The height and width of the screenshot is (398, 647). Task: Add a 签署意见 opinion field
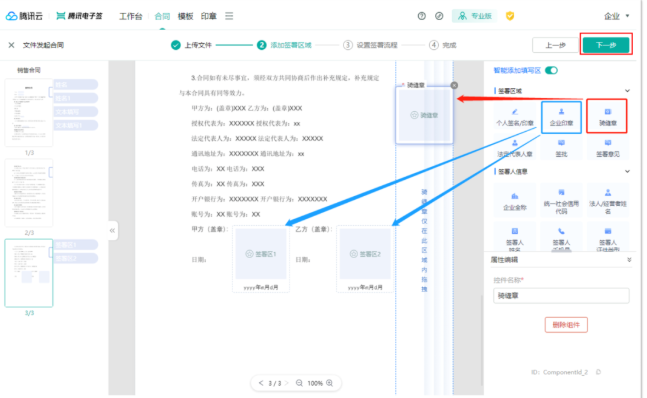(607, 148)
